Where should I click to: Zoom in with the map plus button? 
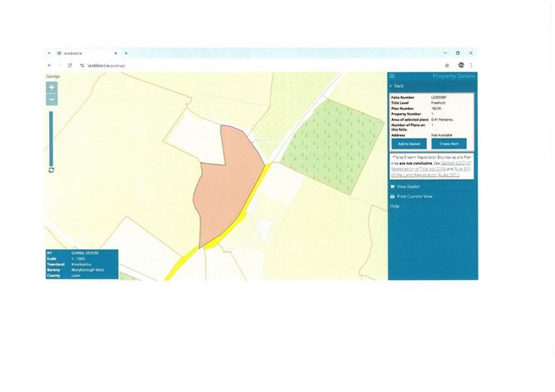pyautogui.click(x=52, y=87)
